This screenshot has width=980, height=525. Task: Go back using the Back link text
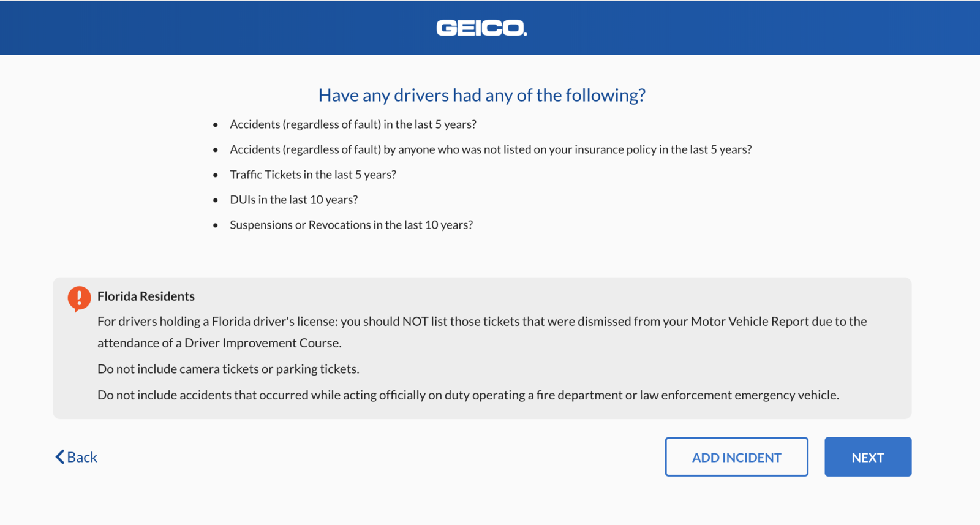point(82,458)
